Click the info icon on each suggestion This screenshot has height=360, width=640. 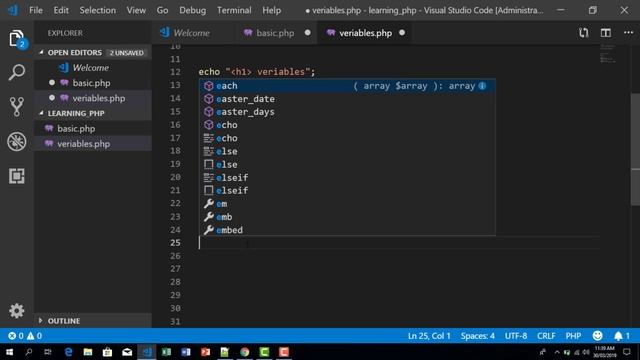pyautogui.click(x=482, y=86)
